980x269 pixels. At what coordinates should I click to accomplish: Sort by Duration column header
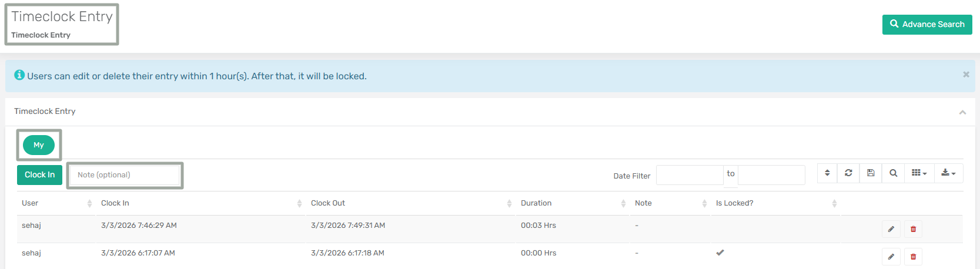[536, 203]
